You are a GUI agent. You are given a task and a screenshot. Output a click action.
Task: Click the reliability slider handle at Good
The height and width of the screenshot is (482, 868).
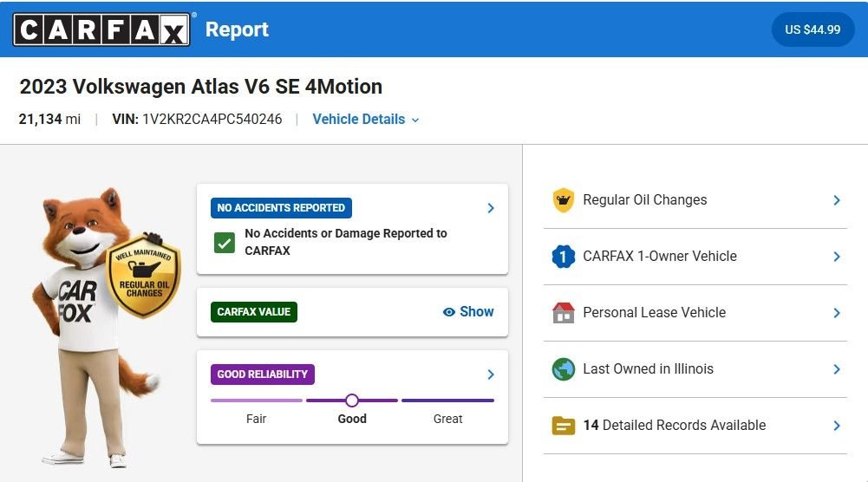tap(351, 401)
